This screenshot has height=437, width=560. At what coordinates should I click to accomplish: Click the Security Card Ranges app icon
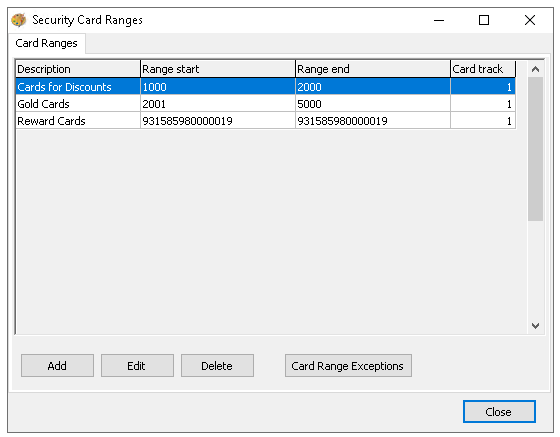click(x=19, y=20)
